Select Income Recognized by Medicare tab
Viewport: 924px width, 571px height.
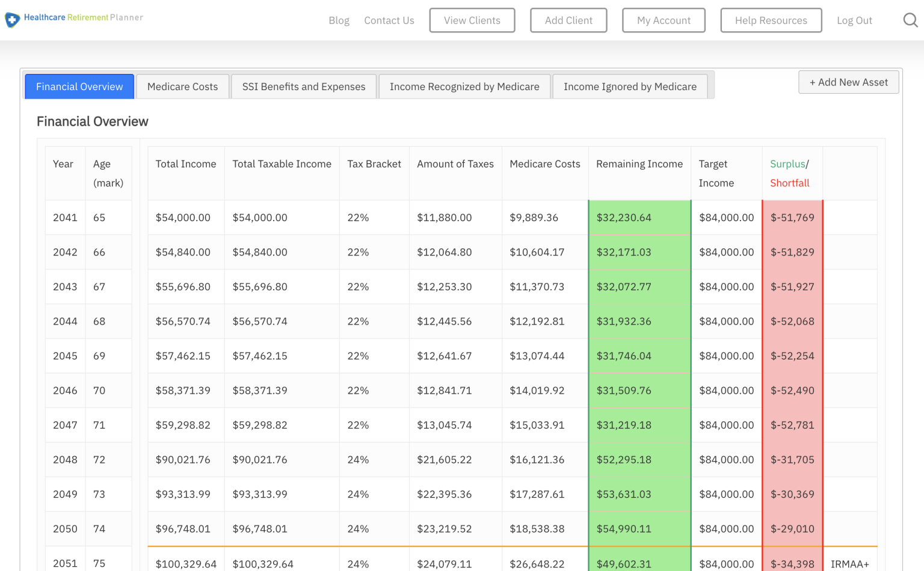(464, 87)
